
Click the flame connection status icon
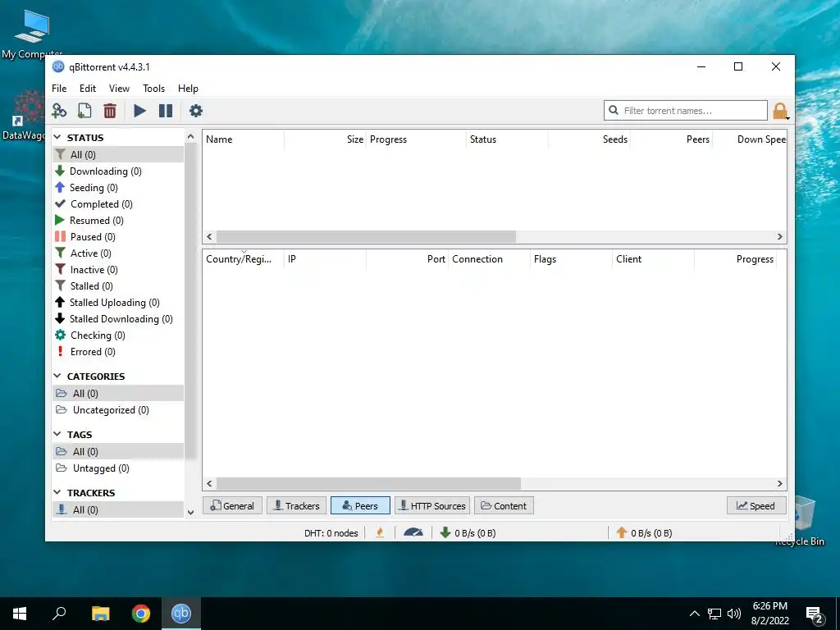(380, 533)
